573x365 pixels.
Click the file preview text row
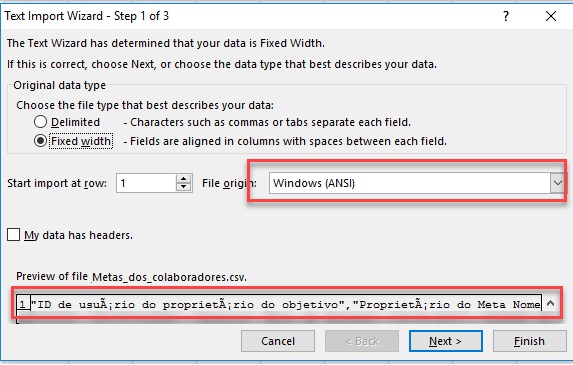(286, 304)
